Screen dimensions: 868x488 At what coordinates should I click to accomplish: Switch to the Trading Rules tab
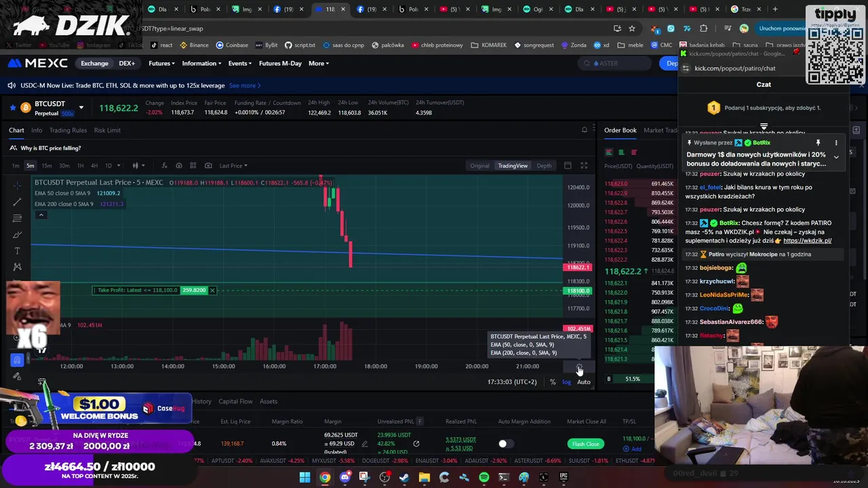68,130
